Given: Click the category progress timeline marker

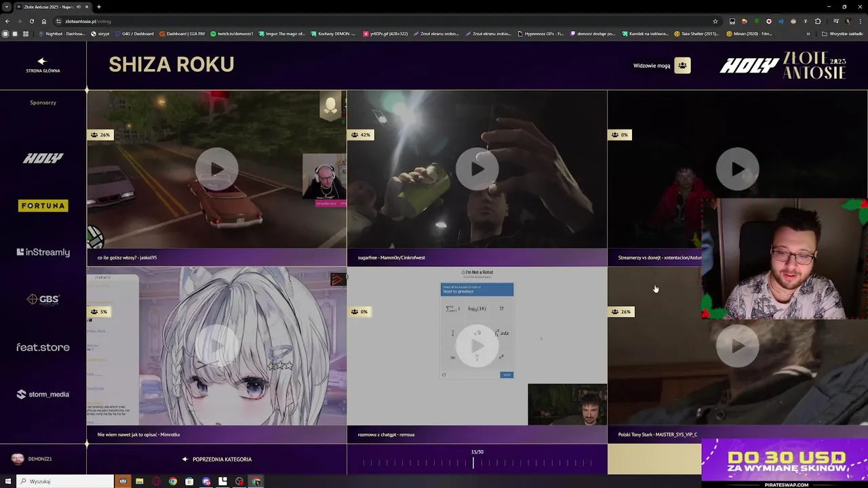Looking at the screenshot, I should 473,462.
